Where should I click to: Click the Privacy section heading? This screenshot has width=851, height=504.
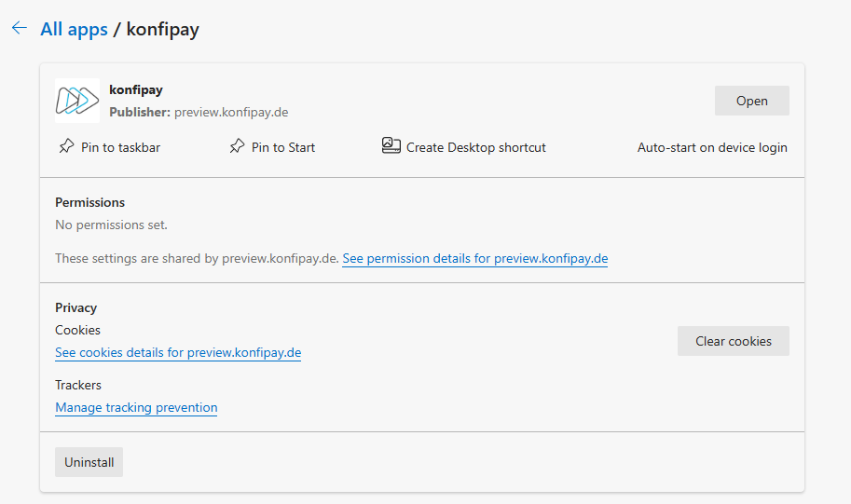[75, 307]
